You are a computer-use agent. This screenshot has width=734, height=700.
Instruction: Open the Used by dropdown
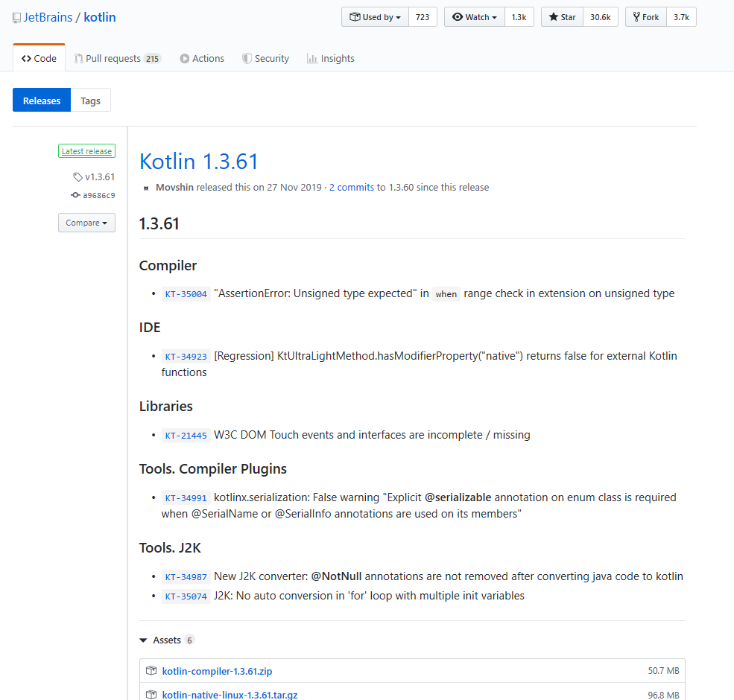(x=375, y=17)
